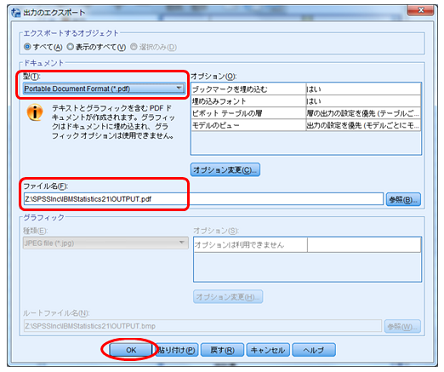444x372 pixels.
Task: Select the モデルのビュー option row
Action: (x=306, y=125)
